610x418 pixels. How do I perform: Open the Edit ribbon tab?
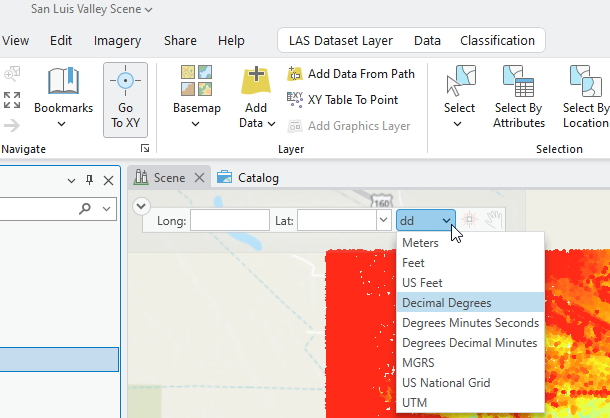(x=61, y=40)
